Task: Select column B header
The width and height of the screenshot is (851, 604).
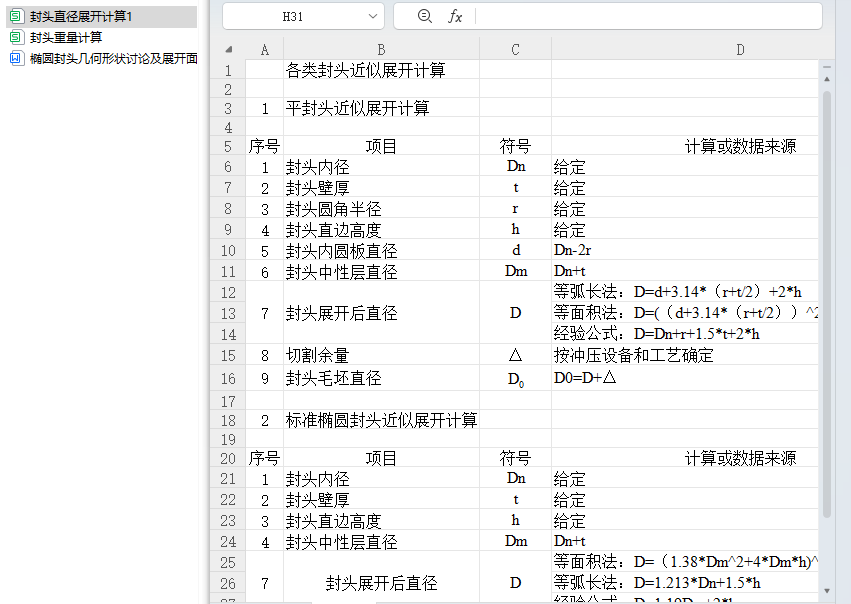Action: (x=382, y=50)
